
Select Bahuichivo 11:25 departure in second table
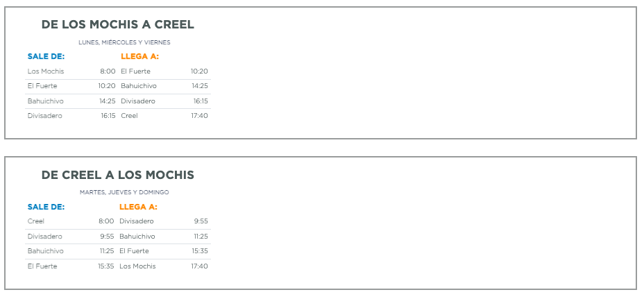[x=71, y=251]
